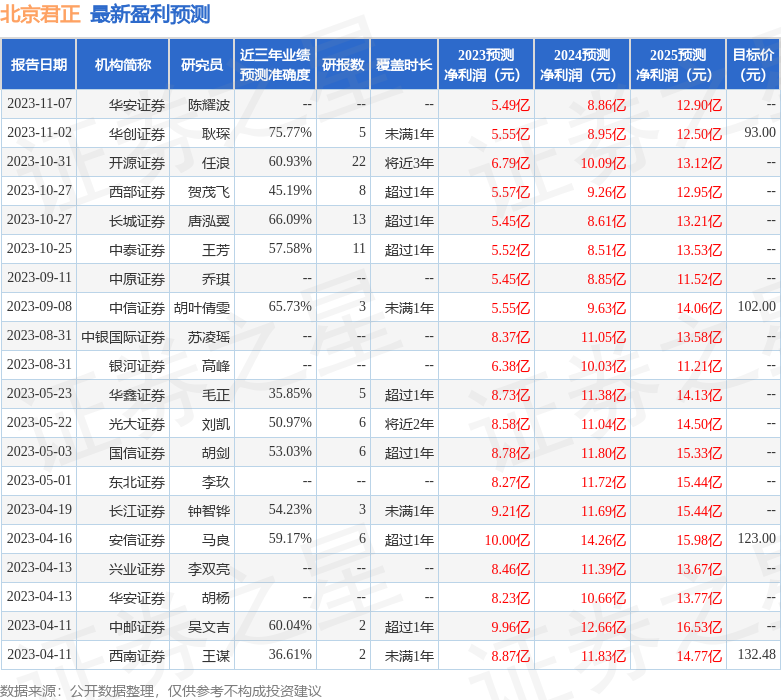Select researcher 任浪
781x700 pixels.
point(216,162)
